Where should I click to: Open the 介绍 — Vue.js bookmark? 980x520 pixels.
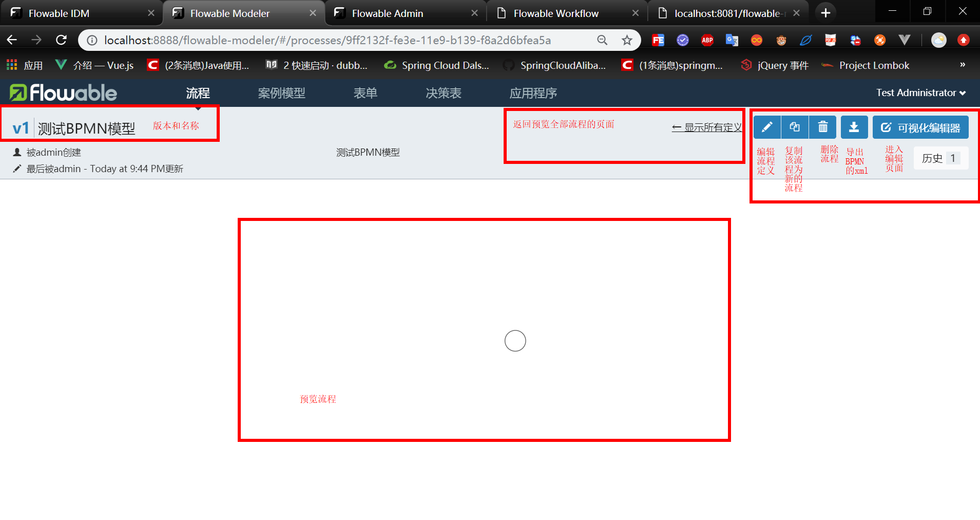[x=94, y=65]
